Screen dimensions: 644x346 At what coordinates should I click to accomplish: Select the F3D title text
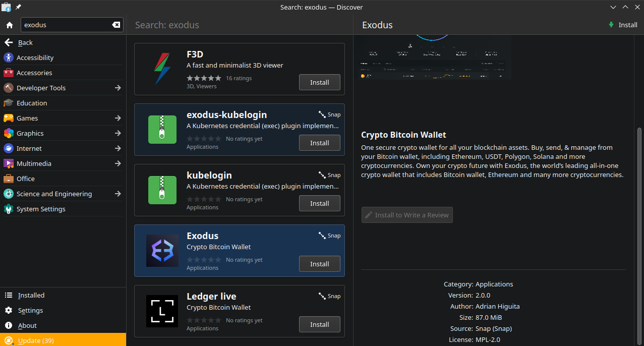click(195, 54)
